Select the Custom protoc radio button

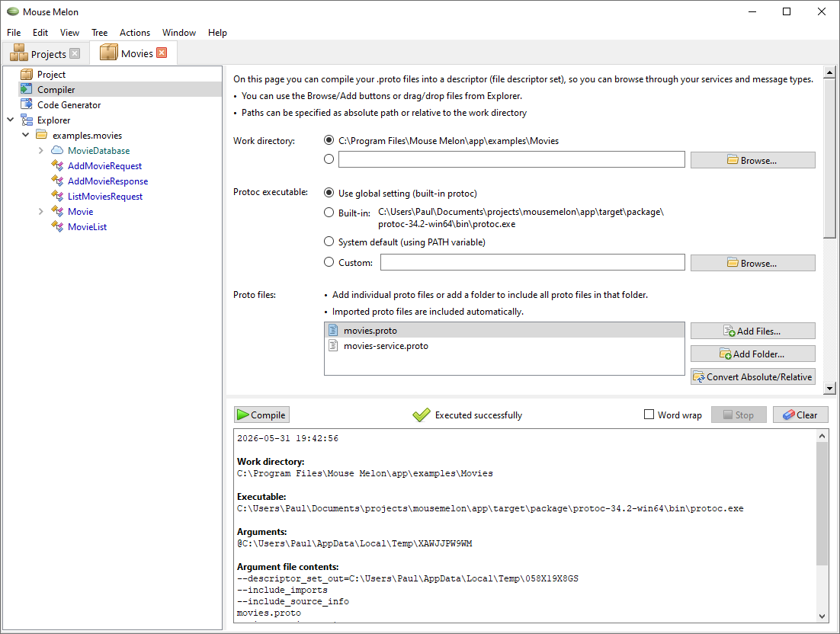[x=329, y=262]
